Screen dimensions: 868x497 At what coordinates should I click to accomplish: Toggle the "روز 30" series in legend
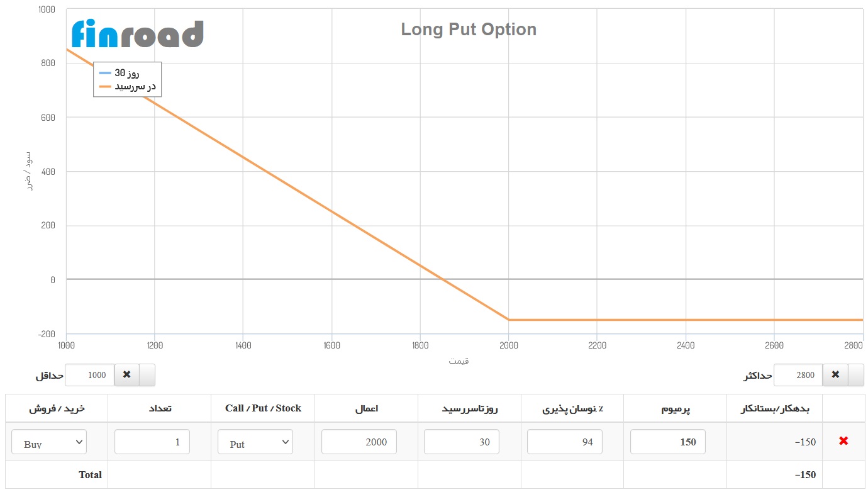(127, 73)
